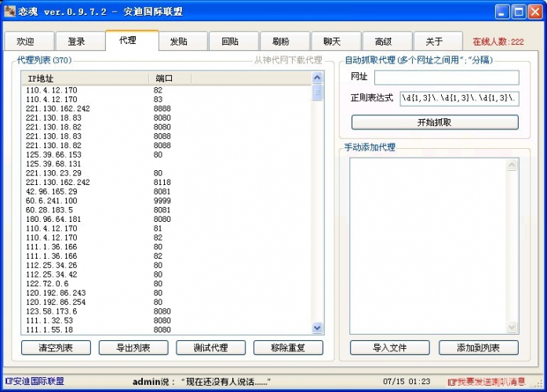Viewport: 547px width, 392px height.
Task: Click 我要发送喇叭消息 link
Action: 487,382
